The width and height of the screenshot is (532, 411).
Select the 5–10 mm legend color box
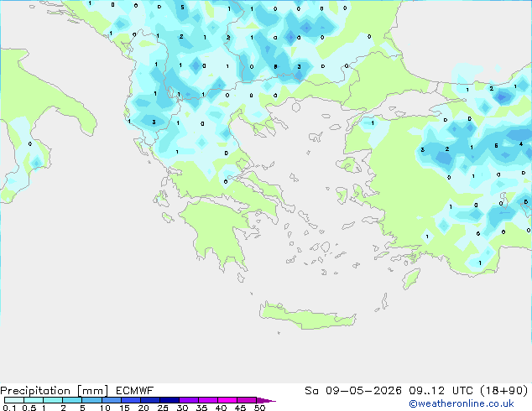(91, 400)
